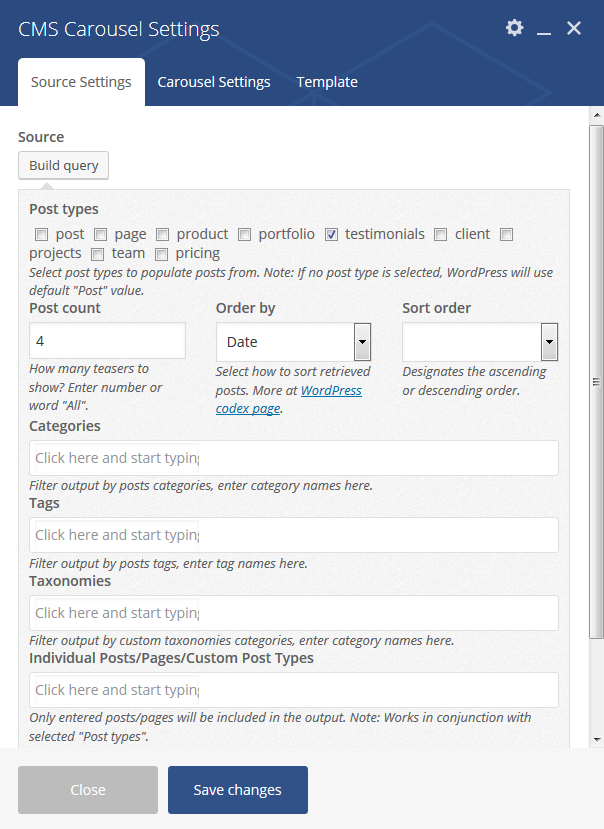Viewport: 604px width, 829px height.
Task: Check the pricing post type
Action: pos(161,255)
